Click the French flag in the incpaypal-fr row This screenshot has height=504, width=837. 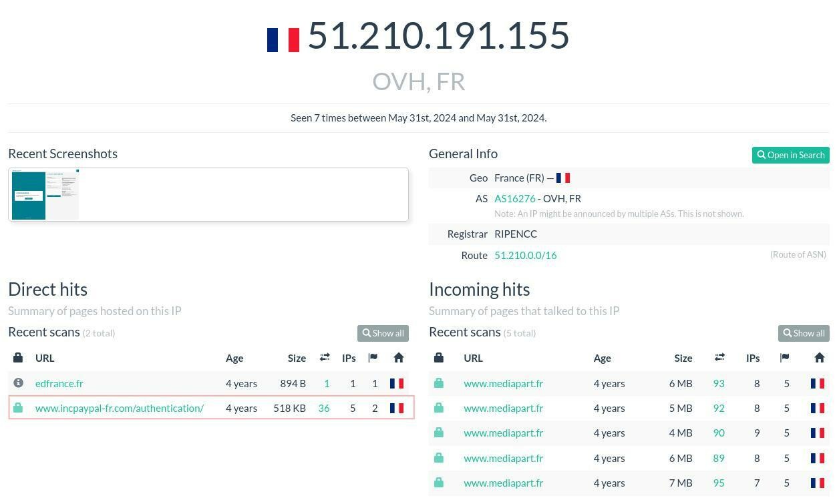[x=397, y=409]
